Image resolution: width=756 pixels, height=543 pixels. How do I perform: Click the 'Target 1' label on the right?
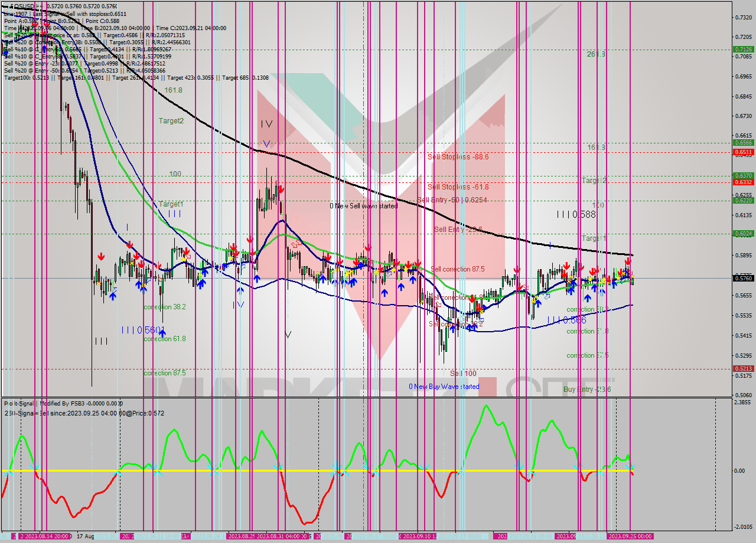pos(594,238)
